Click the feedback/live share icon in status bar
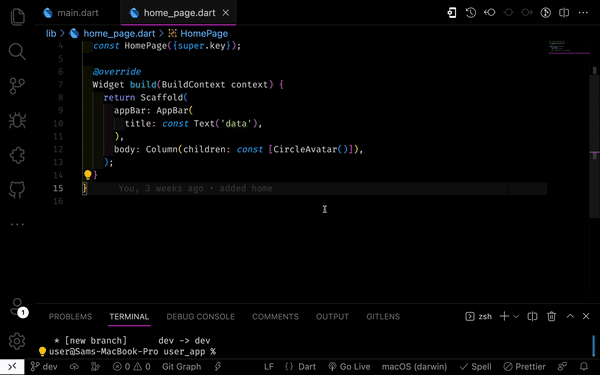This screenshot has height=375, width=600. pyautogui.click(x=562, y=367)
